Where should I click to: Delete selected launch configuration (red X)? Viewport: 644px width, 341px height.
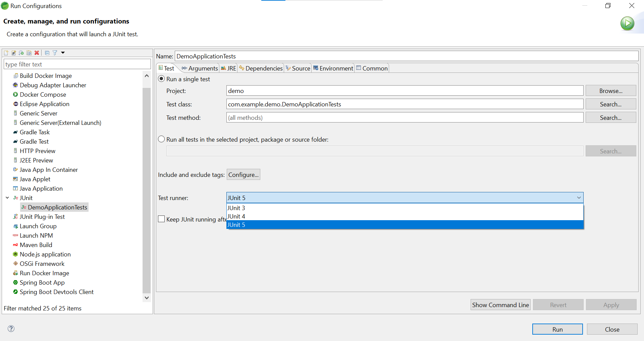click(37, 53)
